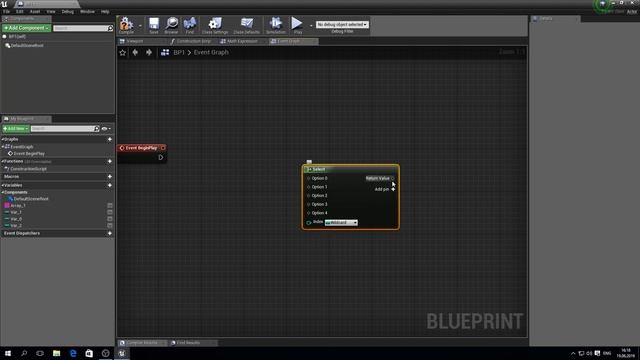640x360 pixels.
Task: Collapse the EventGraph tree item
Action: (3, 147)
